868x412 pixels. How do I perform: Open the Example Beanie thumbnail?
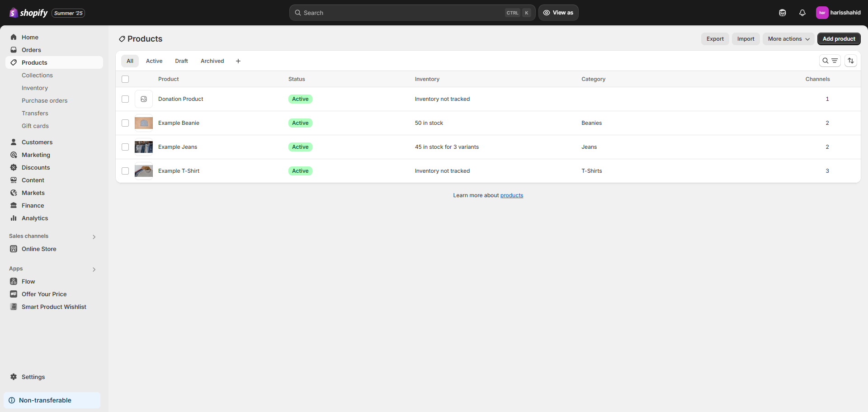[144, 123]
